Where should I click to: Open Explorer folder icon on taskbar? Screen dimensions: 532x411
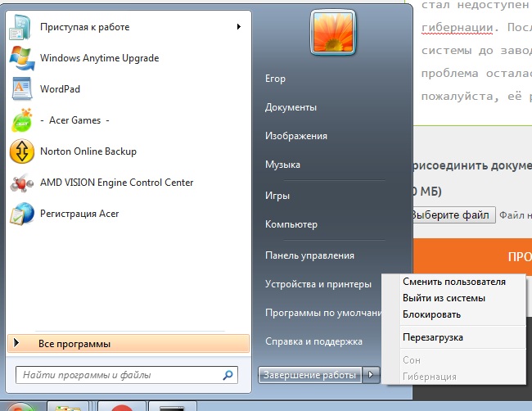tap(68, 407)
